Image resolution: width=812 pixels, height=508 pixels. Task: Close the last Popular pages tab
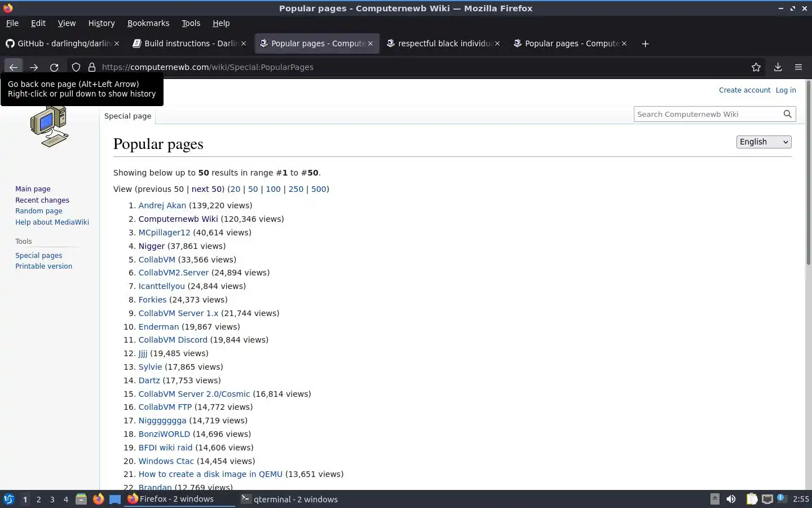pyautogui.click(x=624, y=43)
